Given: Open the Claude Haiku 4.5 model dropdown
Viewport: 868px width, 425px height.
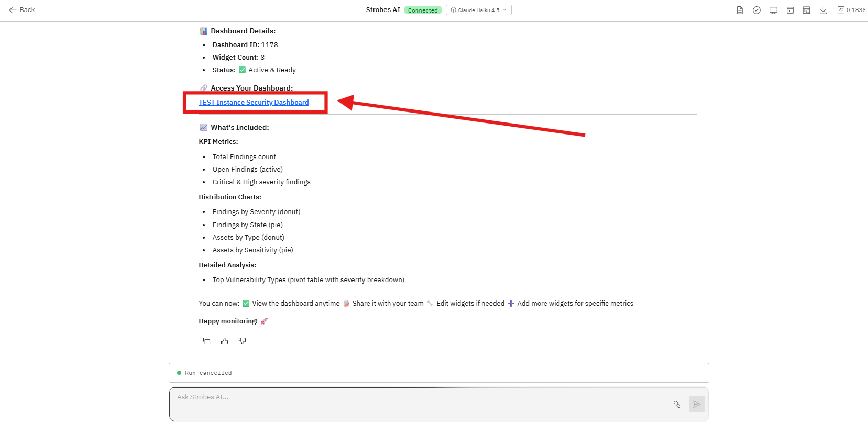Looking at the screenshot, I should tap(479, 10).
